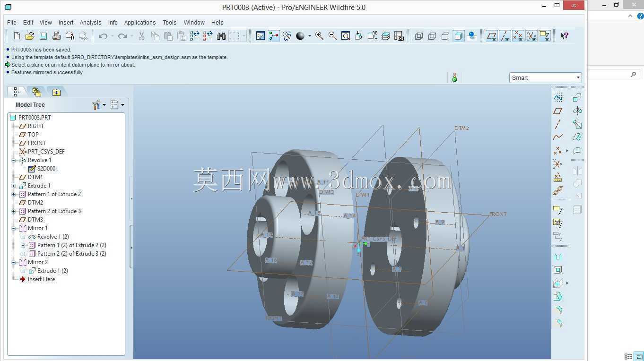Select the Extrude tool icon
The image size is (644, 361).
point(577,97)
